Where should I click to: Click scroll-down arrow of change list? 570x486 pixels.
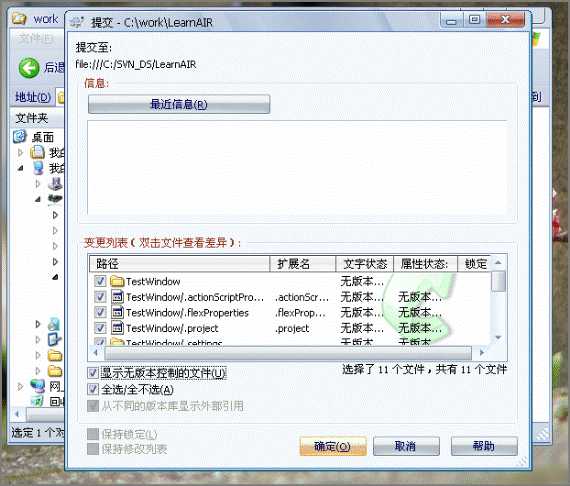498,337
